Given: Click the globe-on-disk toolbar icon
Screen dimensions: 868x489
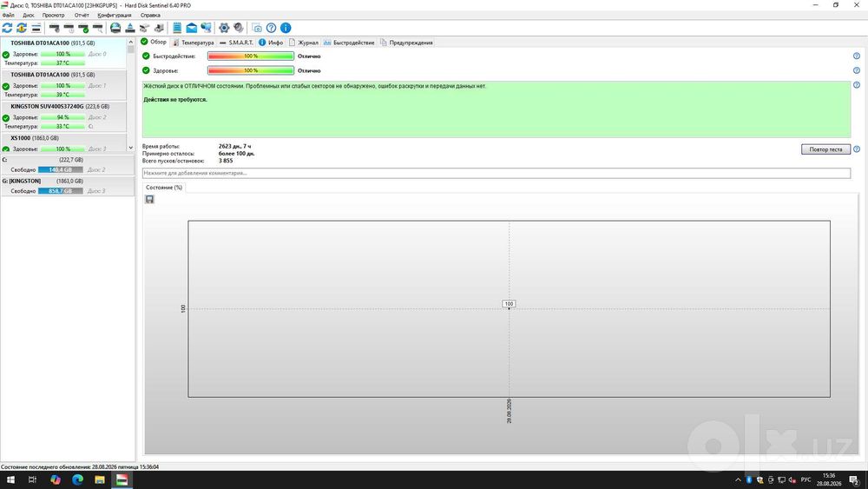Looking at the screenshot, I should click(x=115, y=28).
